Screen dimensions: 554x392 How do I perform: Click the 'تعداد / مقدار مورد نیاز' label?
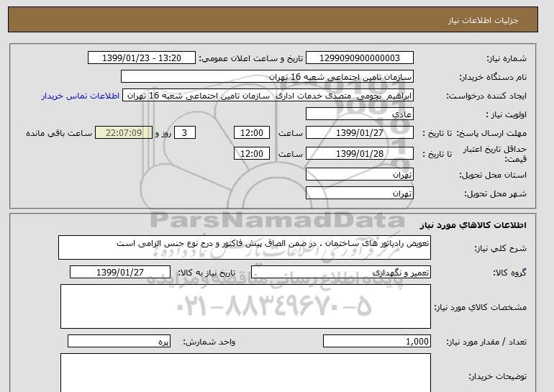(x=486, y=342)
